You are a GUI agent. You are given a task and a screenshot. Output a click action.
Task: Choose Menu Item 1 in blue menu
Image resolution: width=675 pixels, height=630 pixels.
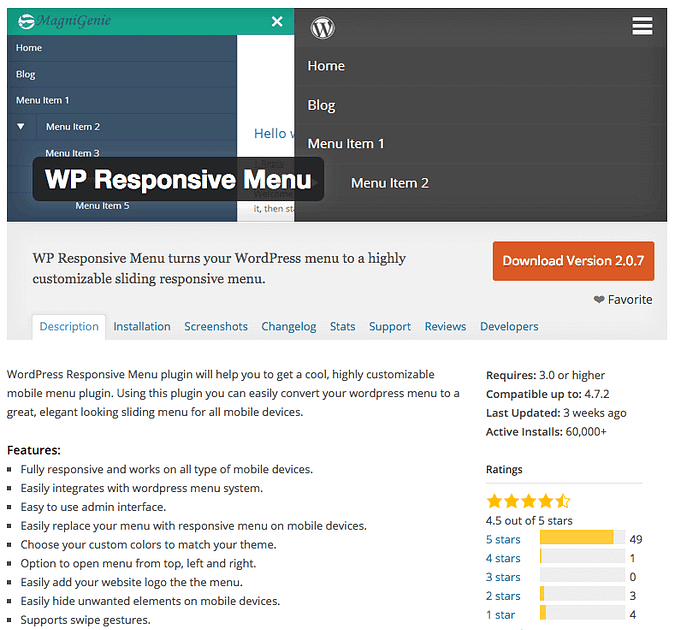[43, 100]
